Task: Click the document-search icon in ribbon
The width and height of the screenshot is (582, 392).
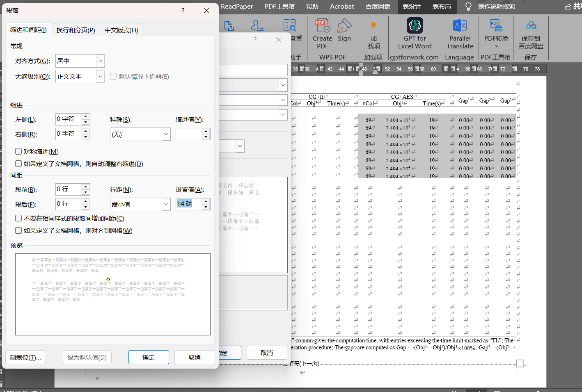Action: [x=290, y=25]
